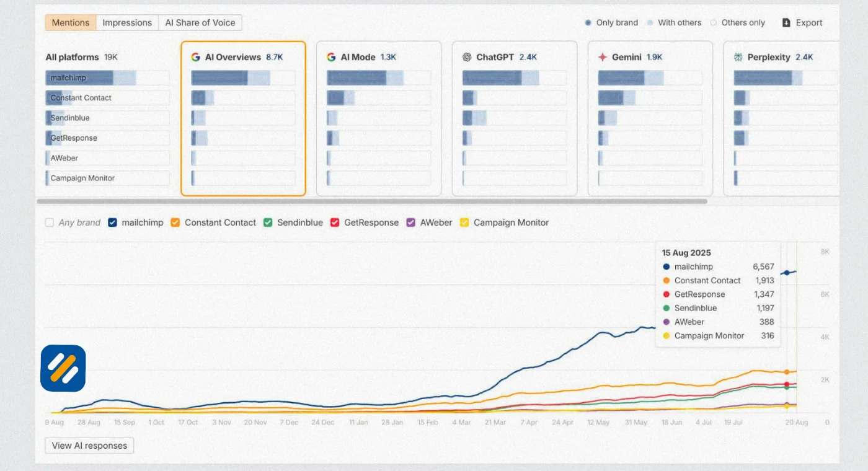Select the Gemini platform title

click(x=626, y=57)
